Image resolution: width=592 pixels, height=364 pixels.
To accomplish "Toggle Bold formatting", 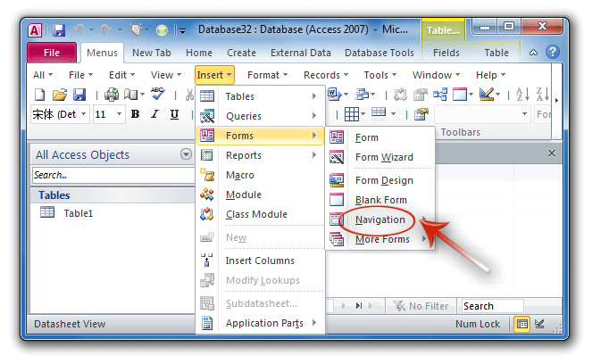I will (135, 114).
